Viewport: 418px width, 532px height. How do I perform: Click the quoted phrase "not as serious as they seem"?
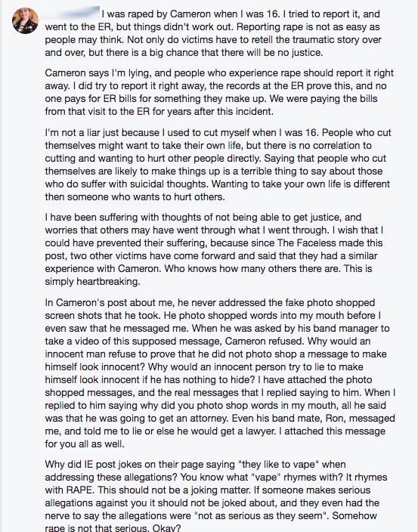(x=260, y=515)
